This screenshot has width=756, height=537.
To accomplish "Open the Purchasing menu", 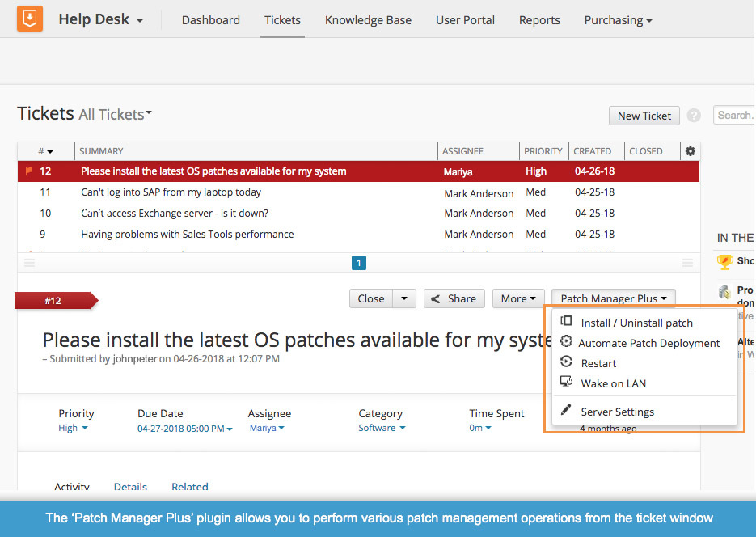I will pos(618,20).
